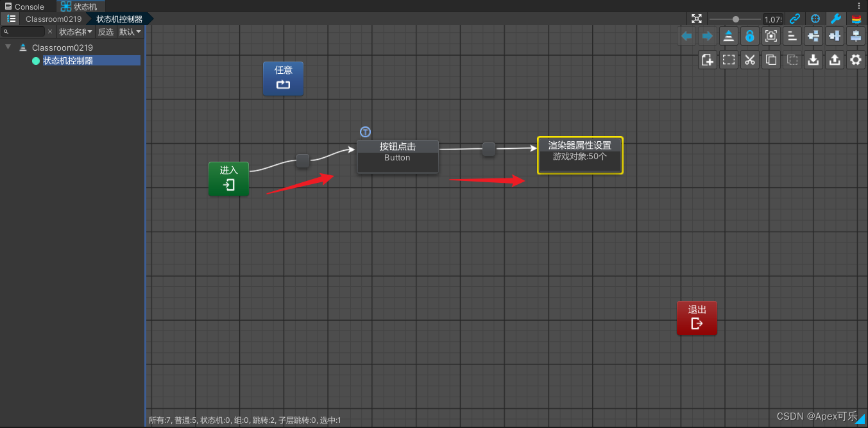Adjust the canvas zoom slider
Viewport: 868px width, 428px height.
point(735,19)
